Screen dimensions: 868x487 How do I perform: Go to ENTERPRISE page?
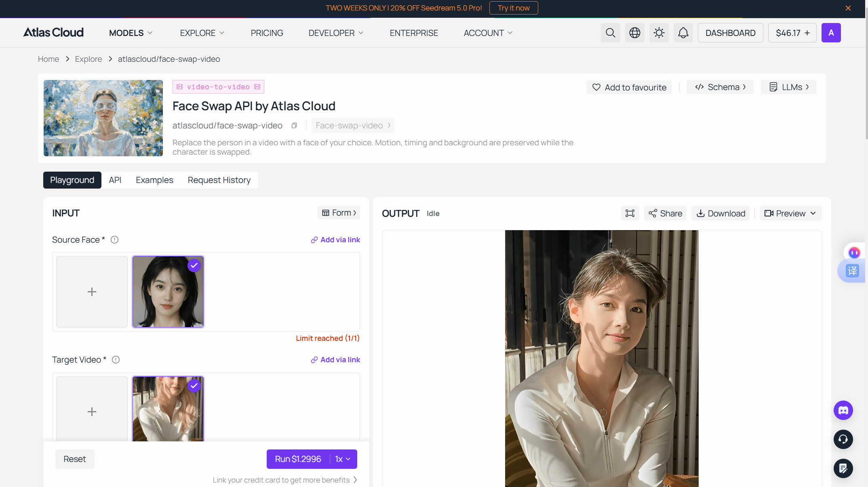click(x=414, y=33)
